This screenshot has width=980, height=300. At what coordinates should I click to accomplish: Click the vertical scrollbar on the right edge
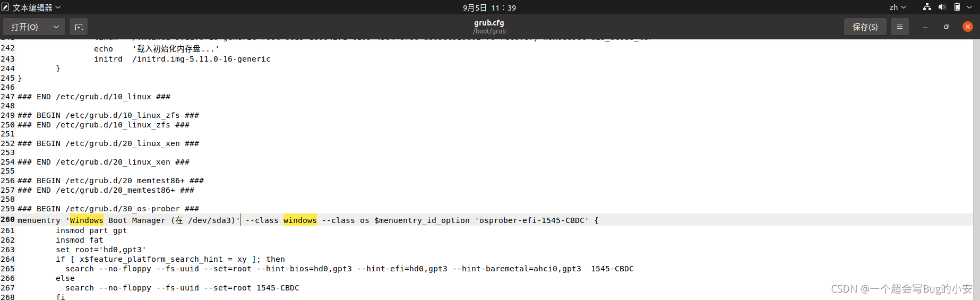click(x=976, y=159)
